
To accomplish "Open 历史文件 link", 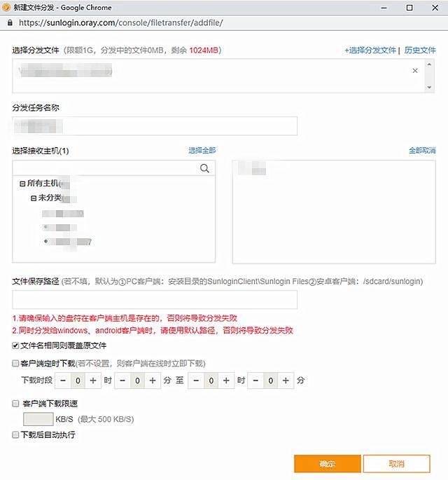I will (x=420, y=50).
